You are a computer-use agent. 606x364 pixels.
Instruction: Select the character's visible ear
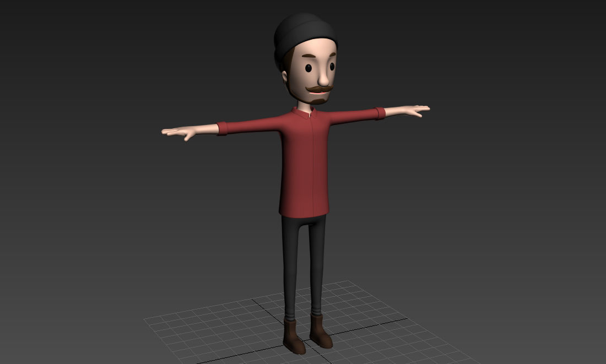tap(285, 76)
